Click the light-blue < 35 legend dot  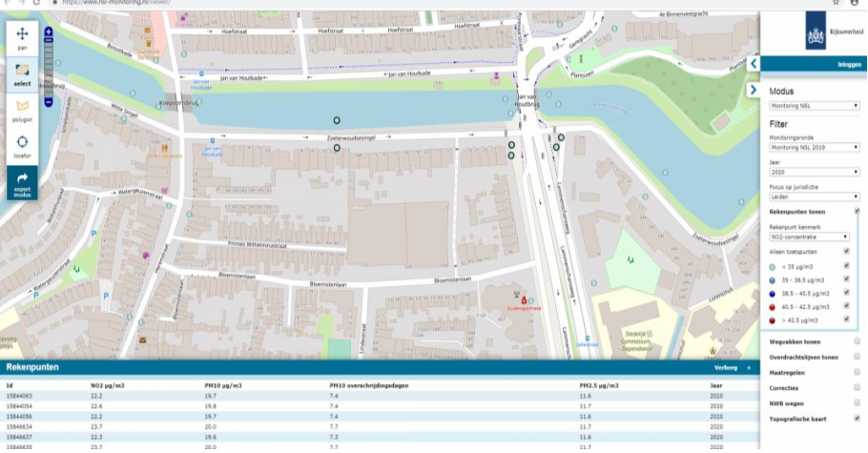tap(773, 267)
